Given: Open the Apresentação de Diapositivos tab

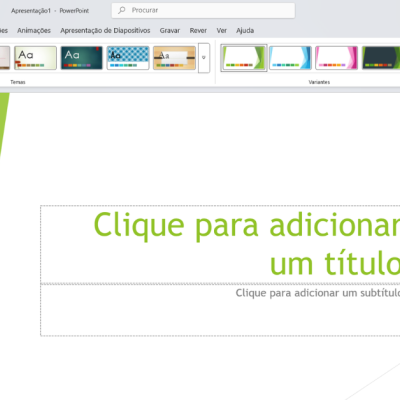Looking at the screenshot, I should click(x=105, y=31).
